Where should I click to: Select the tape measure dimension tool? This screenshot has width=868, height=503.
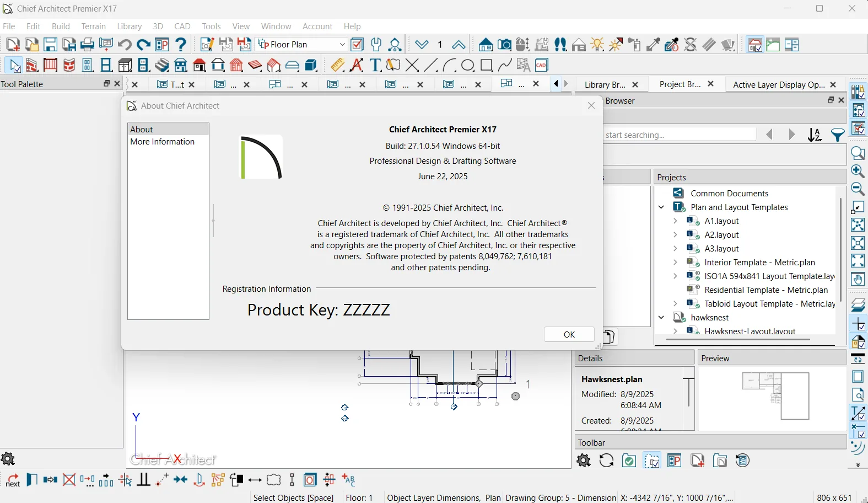click(338, 65)
